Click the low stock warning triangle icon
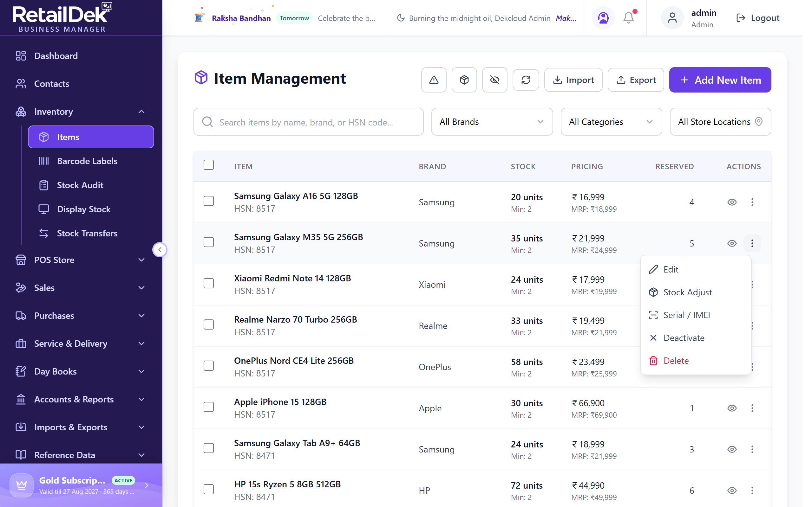The image size is (812, 507). pyautogui.click(x=434, y=80)
